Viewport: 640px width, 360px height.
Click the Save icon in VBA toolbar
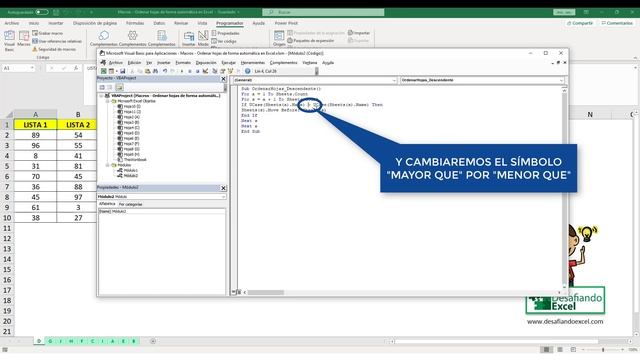pyautogui.click(x=122, y=71)
